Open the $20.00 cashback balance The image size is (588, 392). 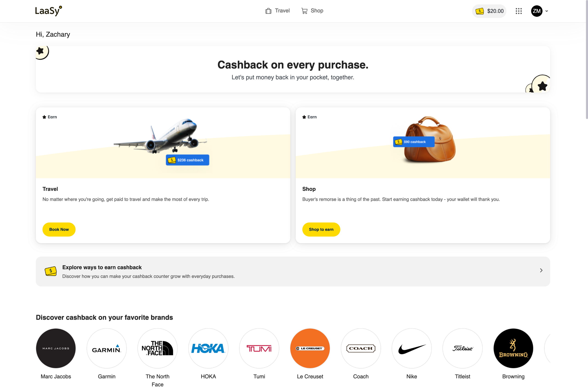click(489, 11)
